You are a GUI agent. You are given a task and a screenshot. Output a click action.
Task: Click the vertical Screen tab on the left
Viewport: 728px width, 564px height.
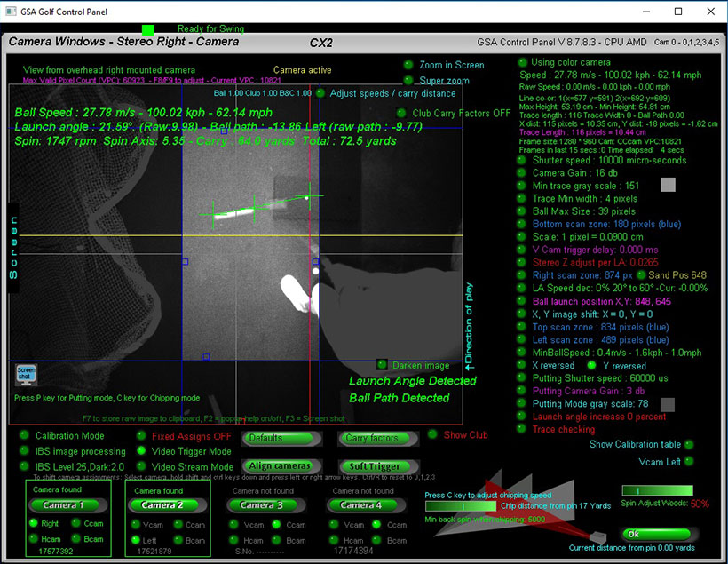pyautogui.click(x=13, y=248)
